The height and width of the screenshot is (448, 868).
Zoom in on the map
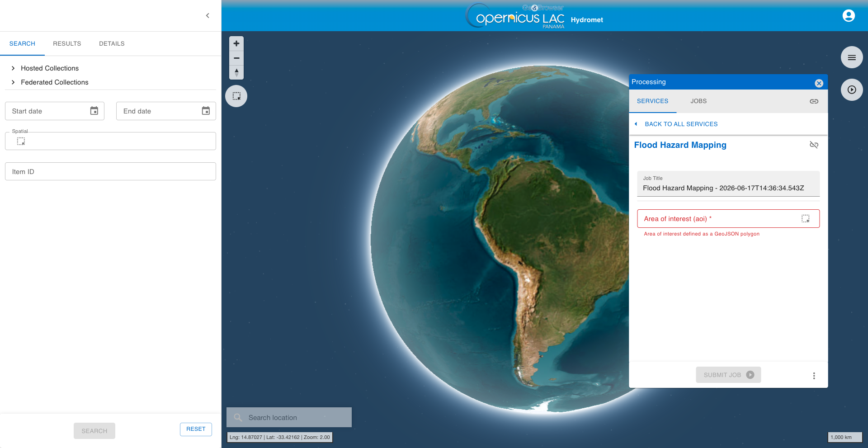236,43
